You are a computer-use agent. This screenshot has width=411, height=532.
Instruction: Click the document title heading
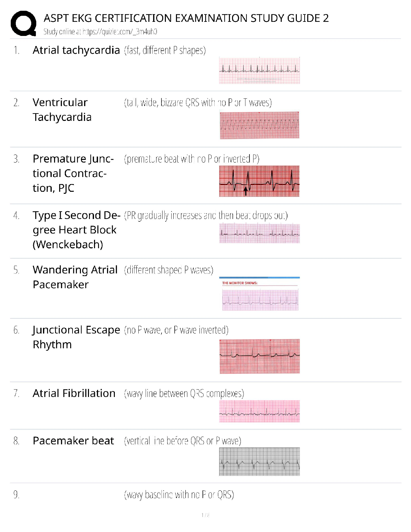pyautogui.click(x=186, y=18)
